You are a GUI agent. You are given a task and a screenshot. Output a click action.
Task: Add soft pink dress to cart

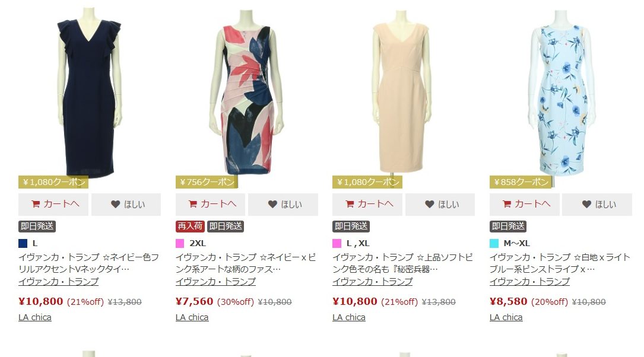[367, 205]
